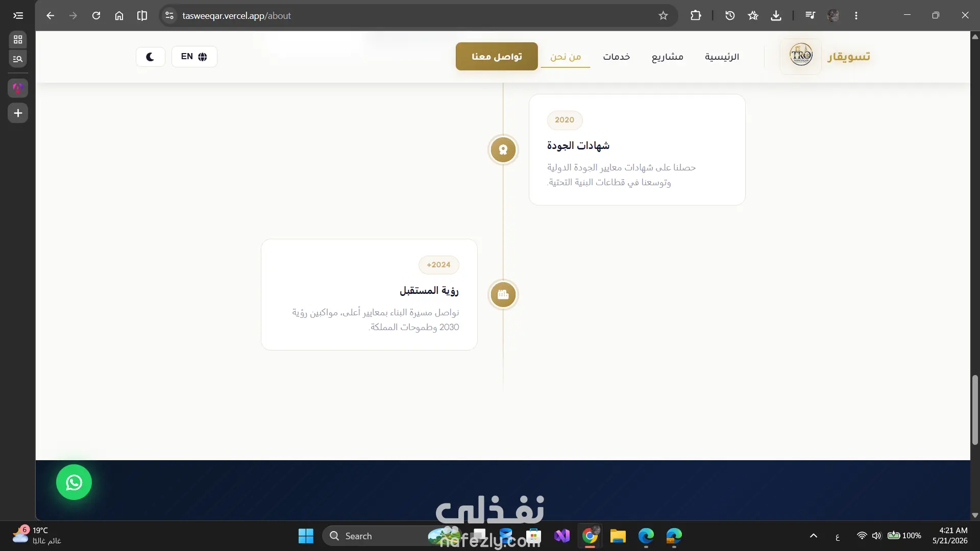Open the media control icon
The width and height of the screenshot is (980, 551).
click(810, 15)
